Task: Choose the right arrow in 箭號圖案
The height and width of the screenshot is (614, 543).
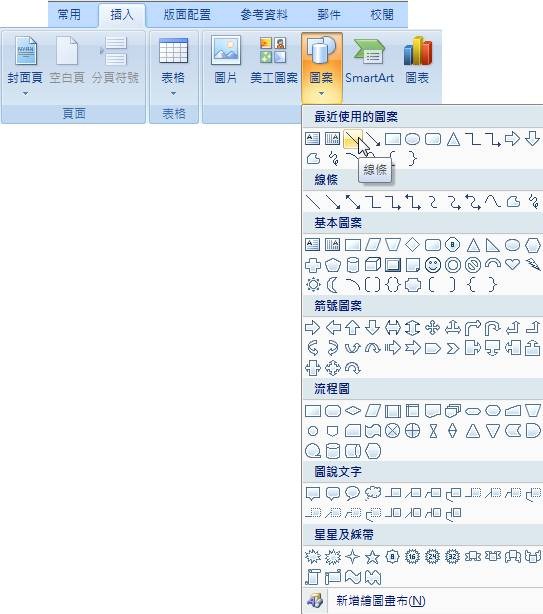Action: 312,327
